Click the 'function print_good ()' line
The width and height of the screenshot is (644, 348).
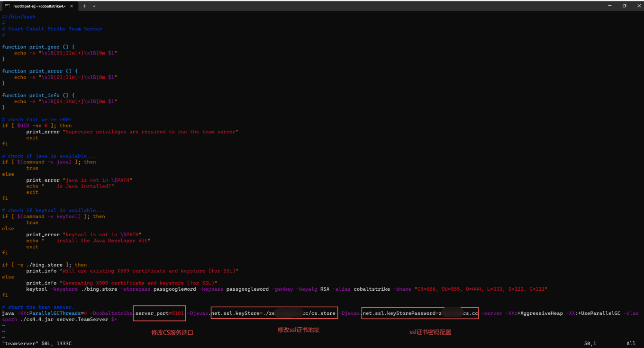point(38,47)
